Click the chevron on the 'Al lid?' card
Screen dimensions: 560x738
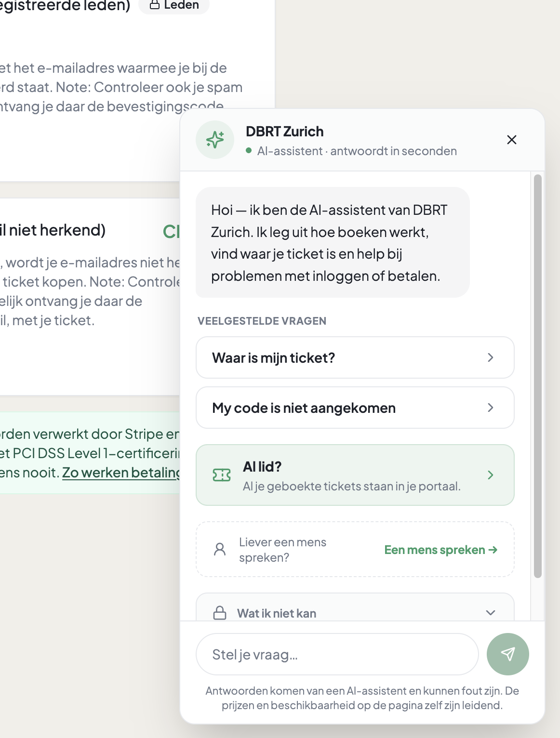pos(491,475)
